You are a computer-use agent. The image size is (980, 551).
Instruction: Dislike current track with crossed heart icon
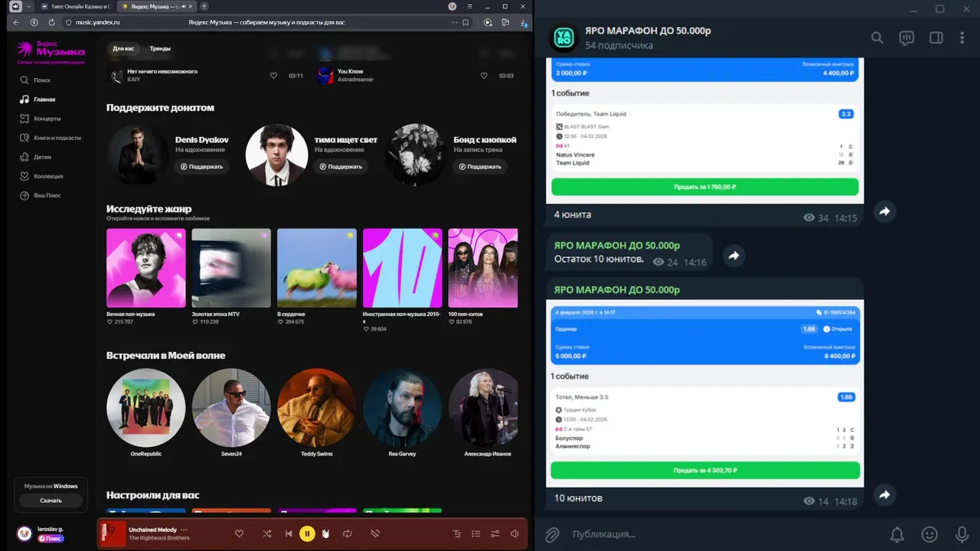pos(375,533)
